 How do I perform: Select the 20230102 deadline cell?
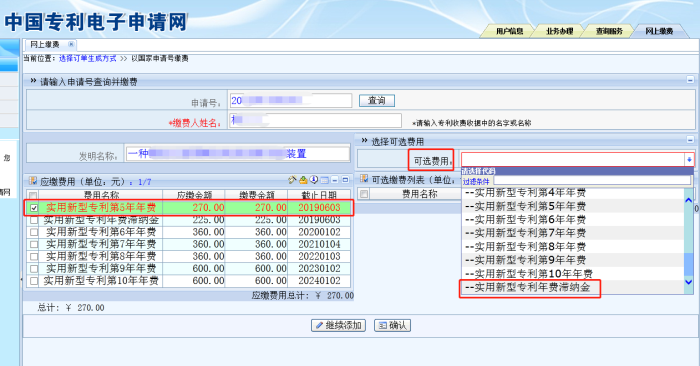coord(319,269)
